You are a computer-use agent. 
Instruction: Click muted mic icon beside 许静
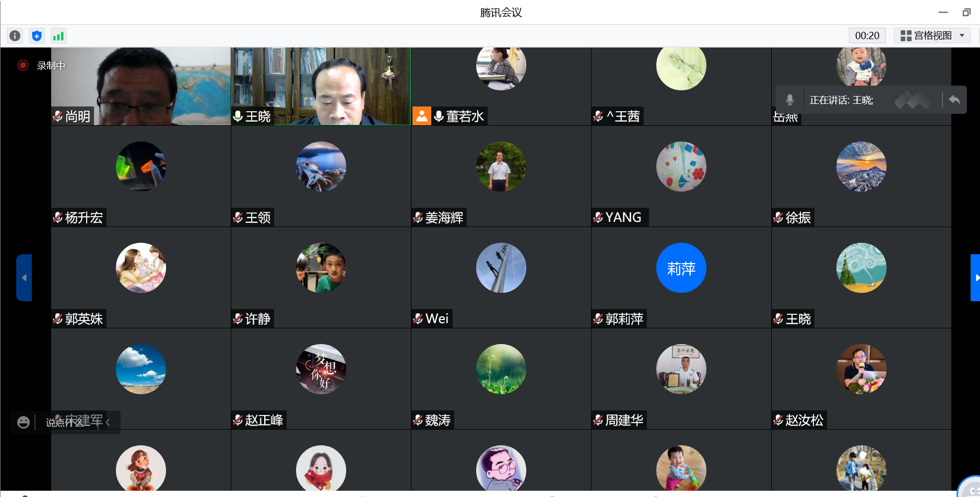pyautogui.click(x=238, y=319)
